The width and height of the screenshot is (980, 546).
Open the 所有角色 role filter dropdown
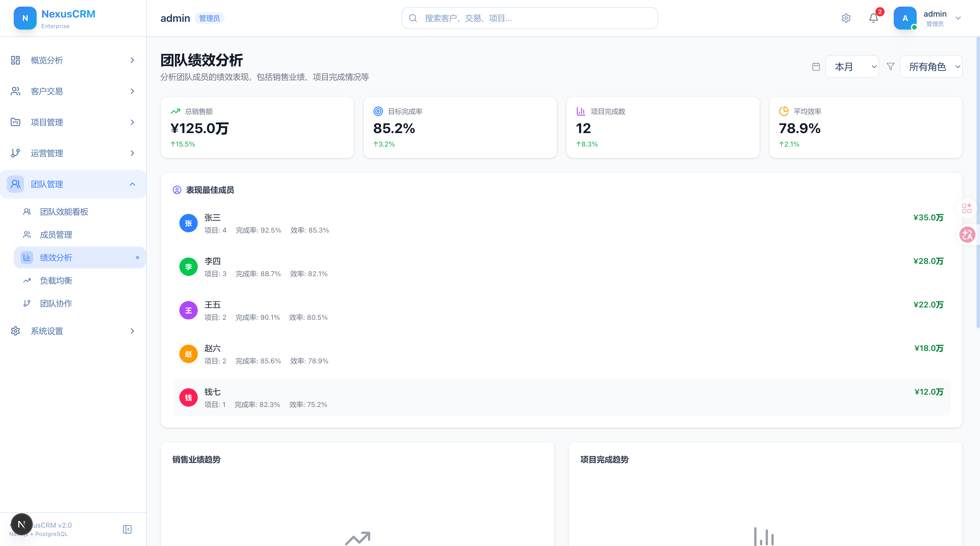tap(931, 67)
